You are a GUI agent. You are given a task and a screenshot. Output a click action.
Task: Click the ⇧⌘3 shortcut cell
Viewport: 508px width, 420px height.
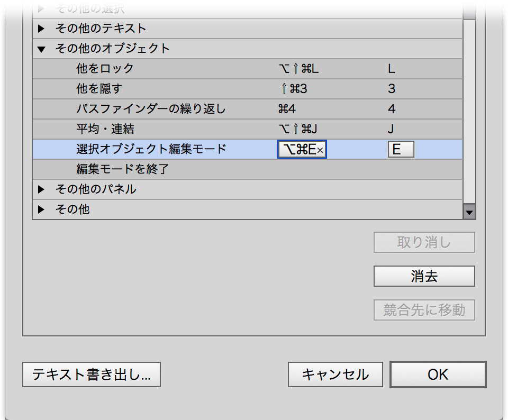click(x=294, y=89)
